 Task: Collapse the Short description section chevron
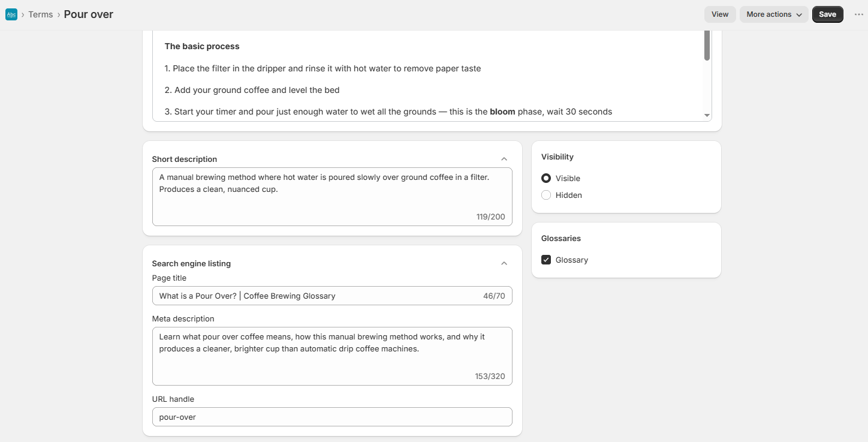click(504, 159)
